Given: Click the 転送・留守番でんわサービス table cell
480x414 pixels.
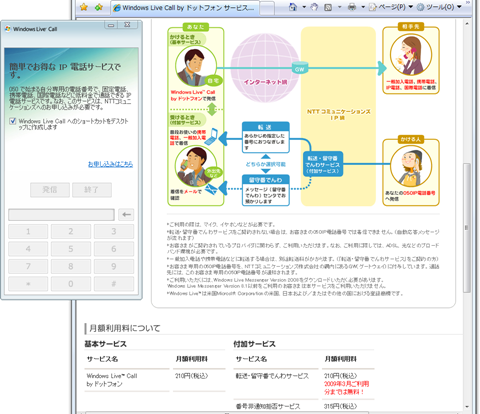Looking at the screenshot, I should click(x=272, y=376).
